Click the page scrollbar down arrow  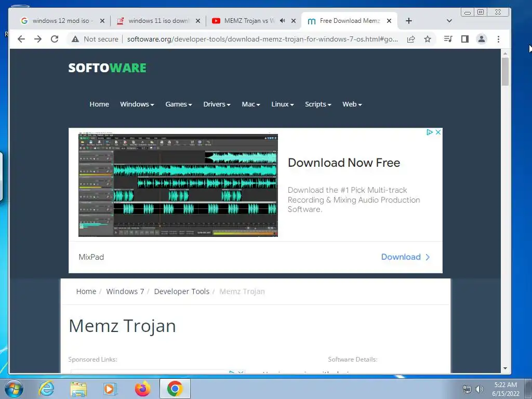tap(505, 368)
